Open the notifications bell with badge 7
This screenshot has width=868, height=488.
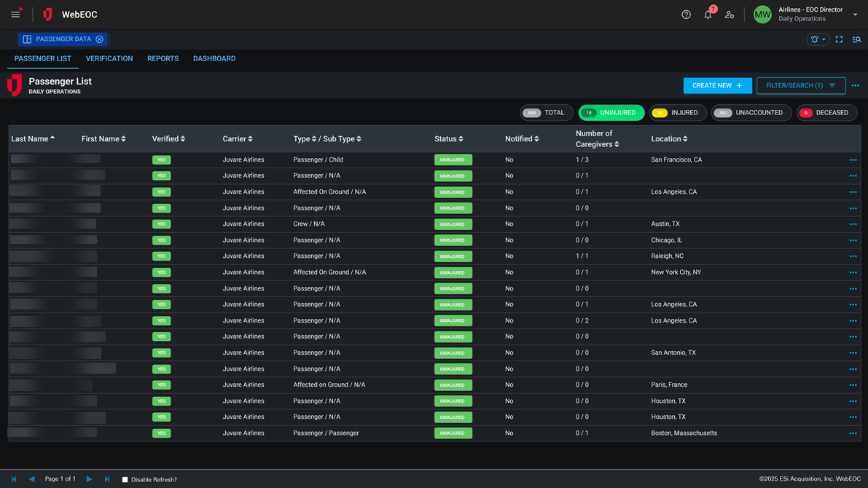pos(708,14)
